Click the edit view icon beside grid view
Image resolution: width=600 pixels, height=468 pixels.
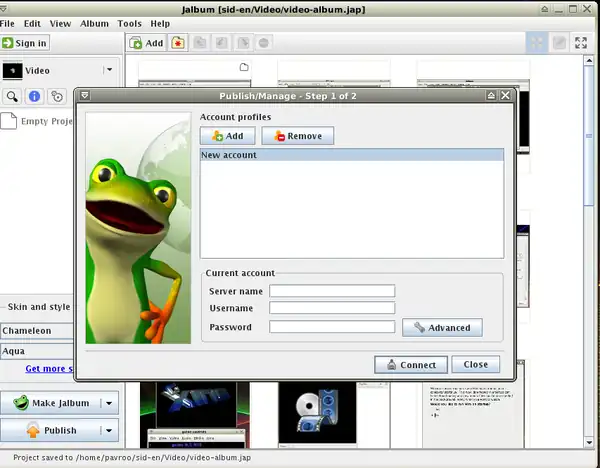tap(559, 43)
